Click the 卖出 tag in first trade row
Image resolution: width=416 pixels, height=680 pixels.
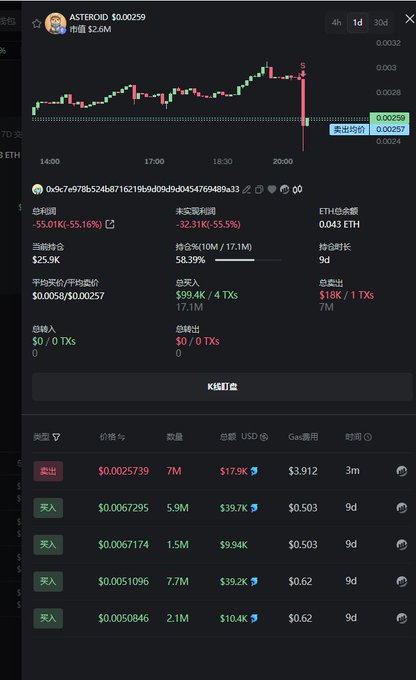48,471
